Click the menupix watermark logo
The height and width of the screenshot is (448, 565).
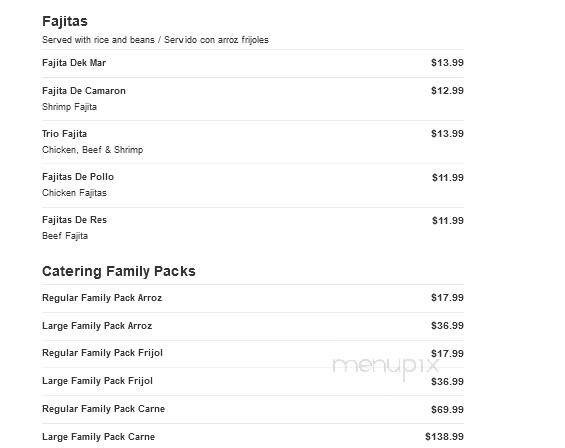click(x=386, y=367)
